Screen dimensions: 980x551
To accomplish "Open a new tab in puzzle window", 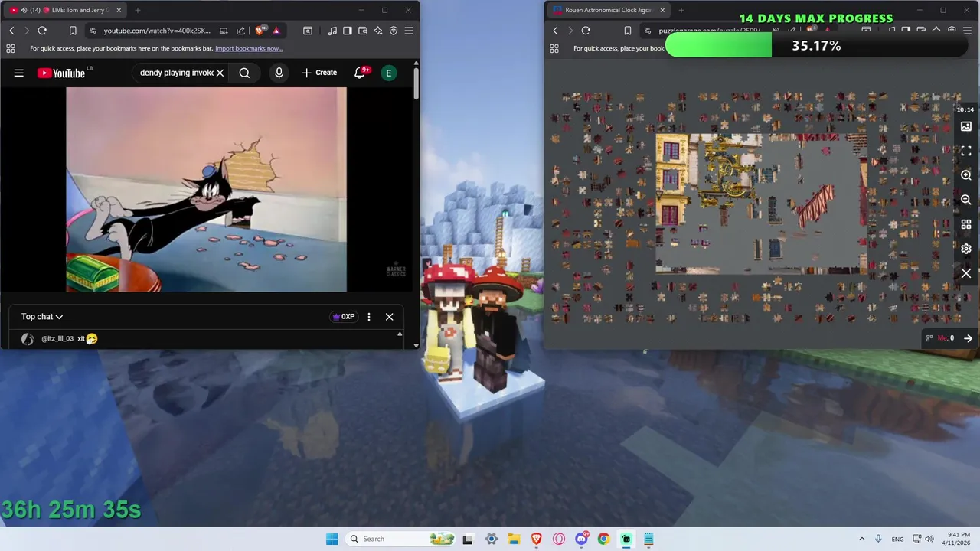I will click(x=681, y=10).
